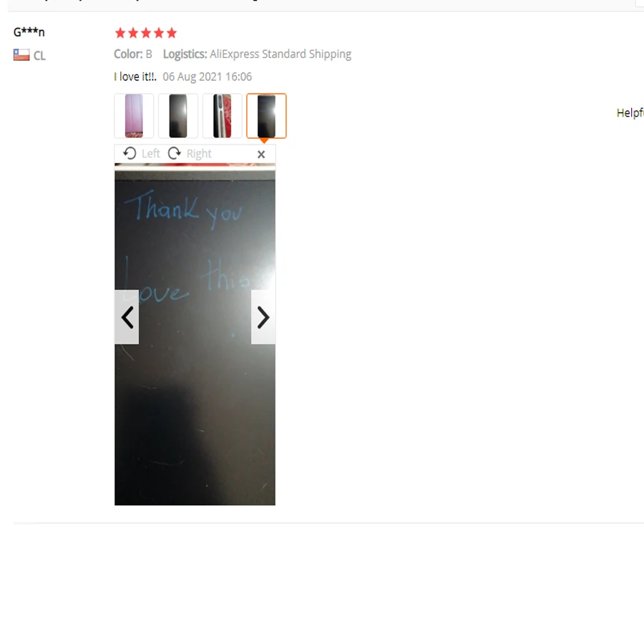The width and height of the screenshot is (644, 644).
Task: Open the second review photo thumbnail
Action: pyautogui.click(x=178, y=116)
